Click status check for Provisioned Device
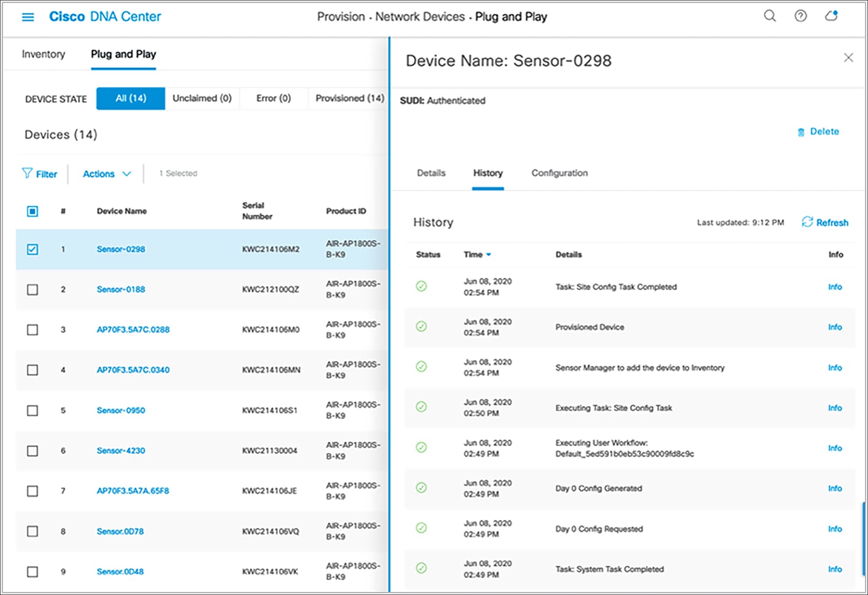 (421, 327)
